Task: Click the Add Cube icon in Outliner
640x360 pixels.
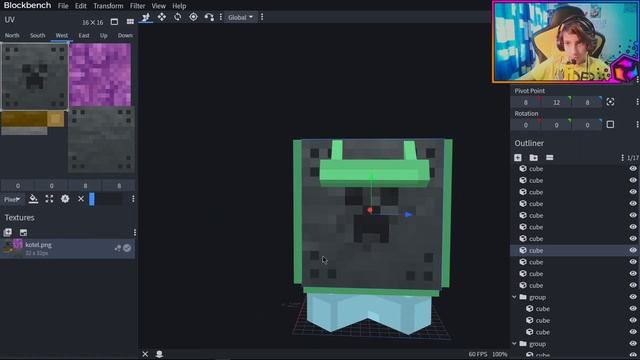Action: coord(518,158)
